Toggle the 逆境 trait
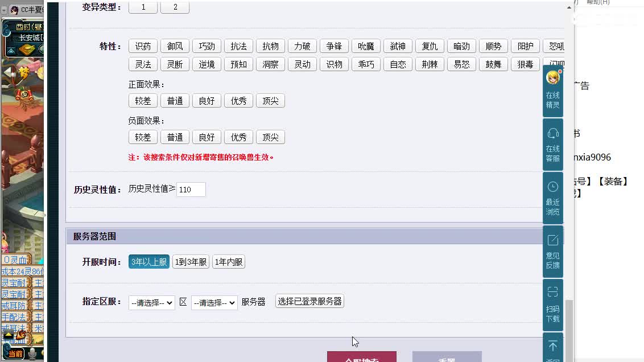 point(207,64)
